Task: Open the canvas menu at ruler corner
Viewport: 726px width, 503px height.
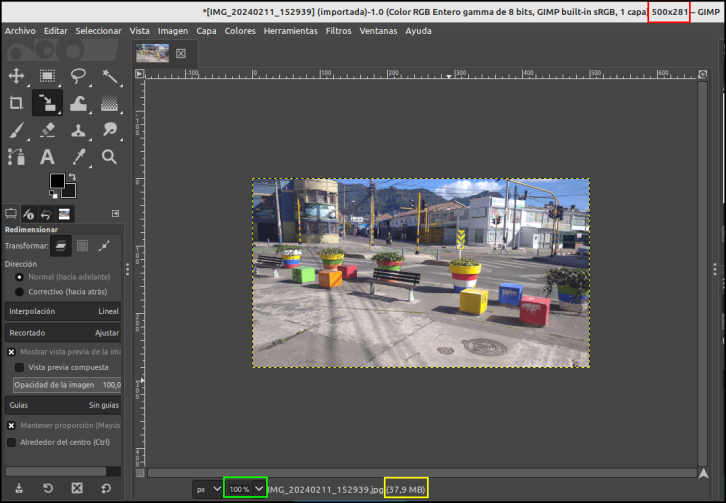Action: point(139,74)
